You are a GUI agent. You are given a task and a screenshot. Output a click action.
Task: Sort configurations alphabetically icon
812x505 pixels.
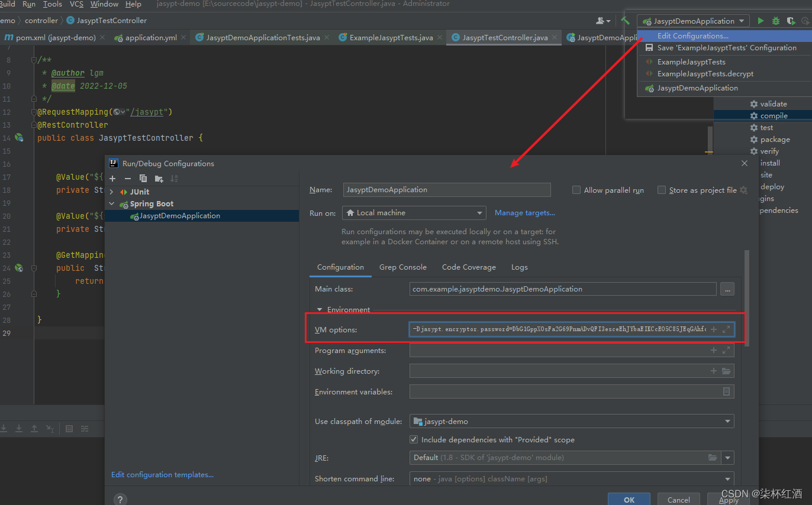[174, 179]
